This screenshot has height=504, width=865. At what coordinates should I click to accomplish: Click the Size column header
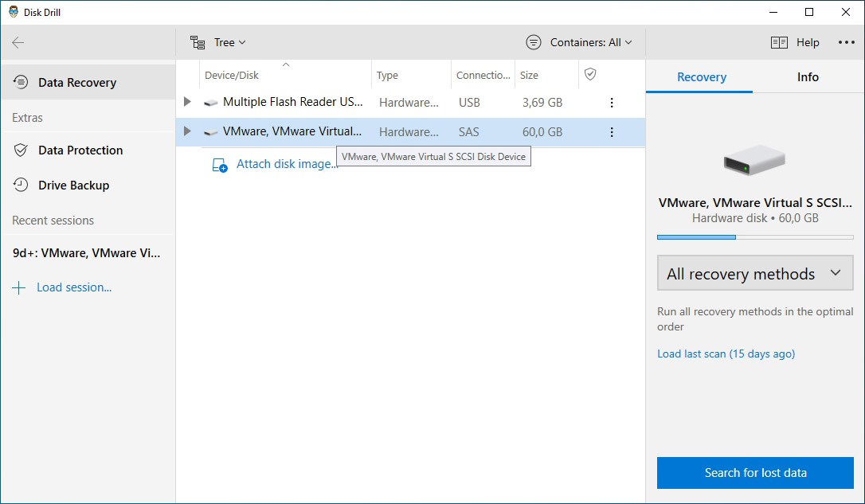pyautogui.click(x=529, y=75)
